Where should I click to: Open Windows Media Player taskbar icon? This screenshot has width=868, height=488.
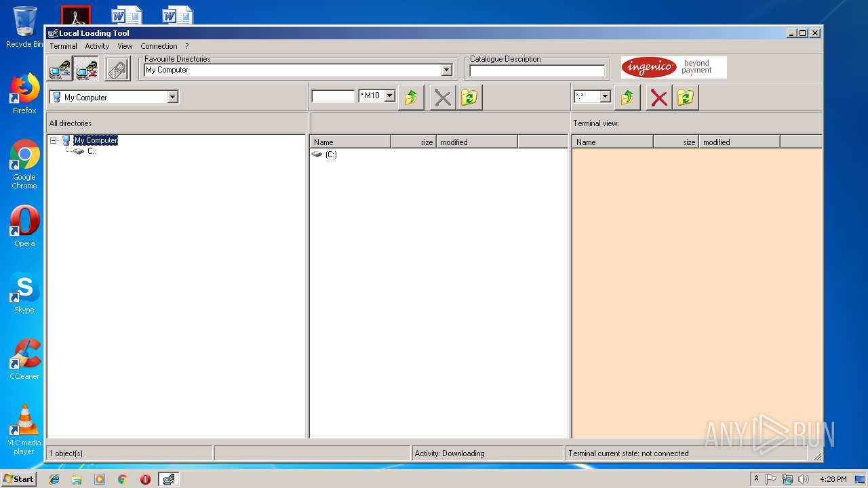pyautogui.click(x=100, y=479)
